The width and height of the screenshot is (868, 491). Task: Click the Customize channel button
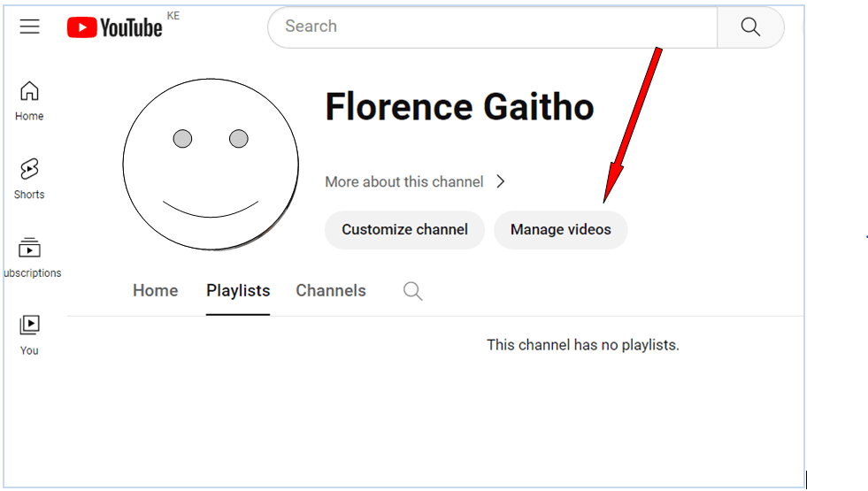pos(404,230)
